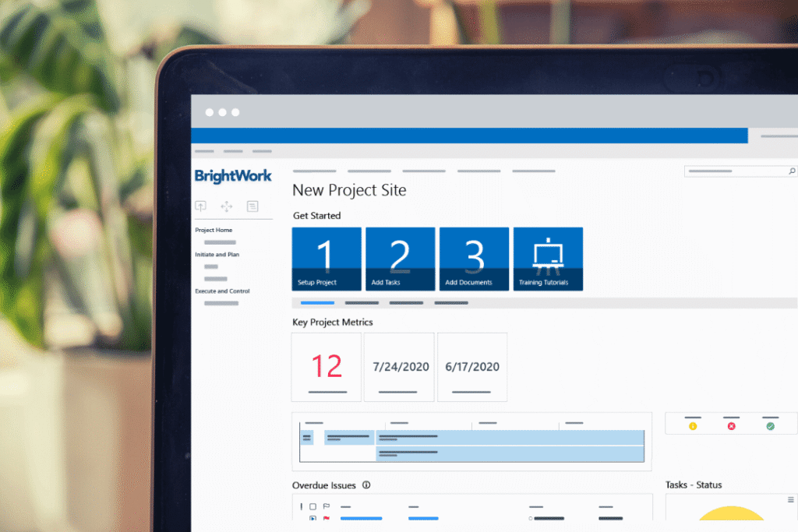Click the info icon beside Overdue Issues
The image size is (798, 532).
tap(365, 484)
